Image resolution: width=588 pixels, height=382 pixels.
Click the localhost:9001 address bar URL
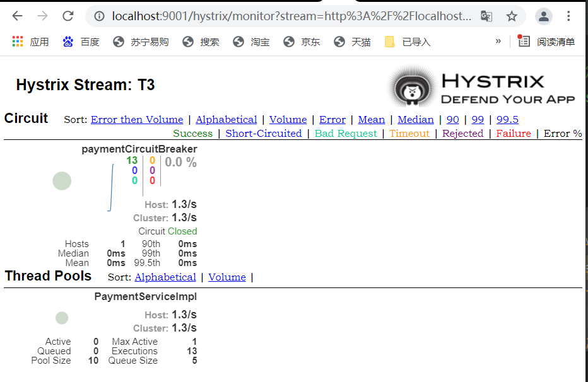pos(291,16)
